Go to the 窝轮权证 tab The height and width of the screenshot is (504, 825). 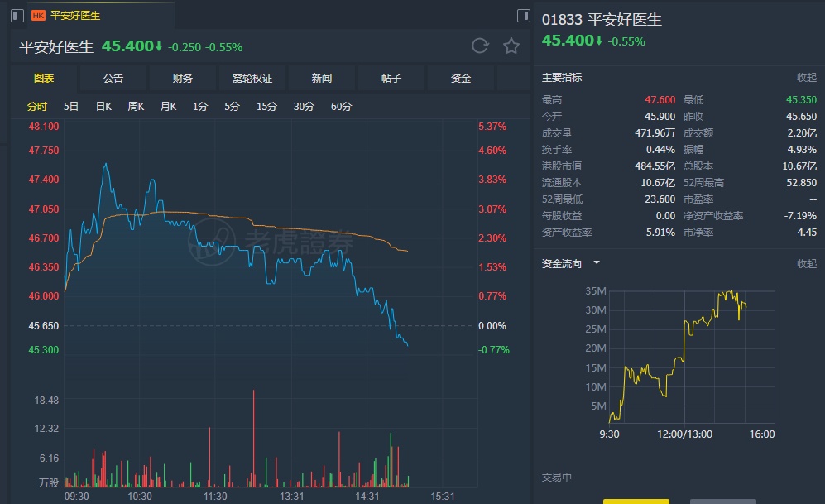[252, 79]
